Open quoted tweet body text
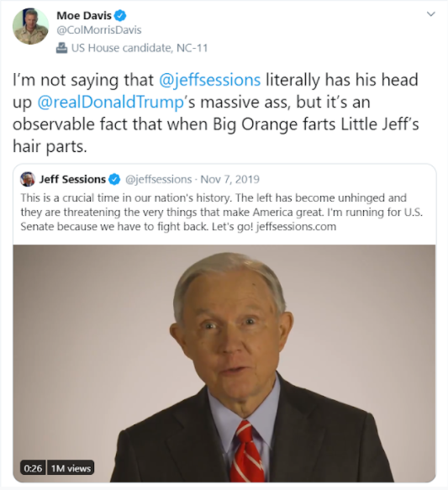This screenshot has height=490, width=448. [222, 212]
